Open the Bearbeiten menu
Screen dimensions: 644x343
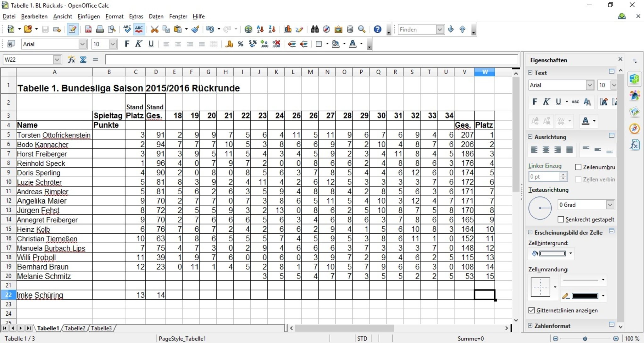[x=34, y=16]
